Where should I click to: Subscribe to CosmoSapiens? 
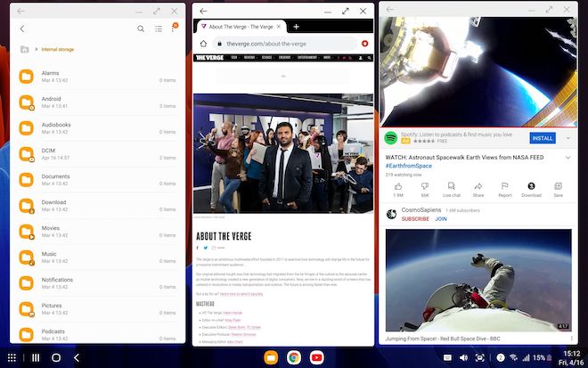click(415, 219)
